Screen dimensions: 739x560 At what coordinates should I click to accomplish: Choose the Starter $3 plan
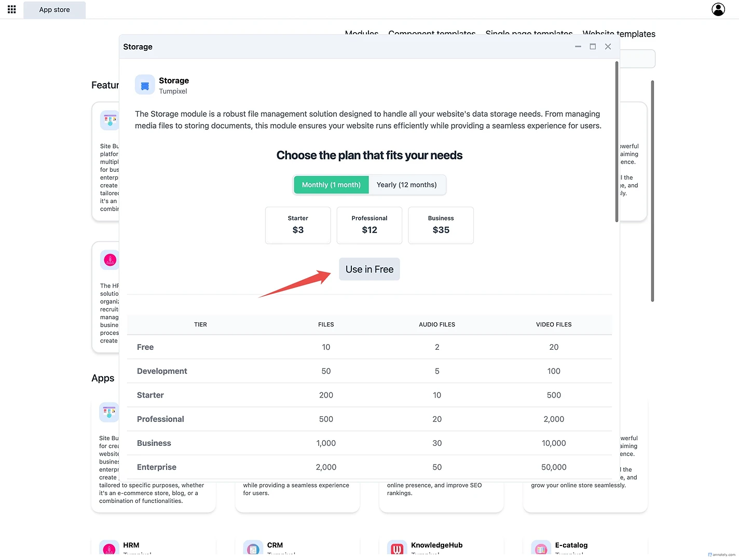[x=298, y=225]
